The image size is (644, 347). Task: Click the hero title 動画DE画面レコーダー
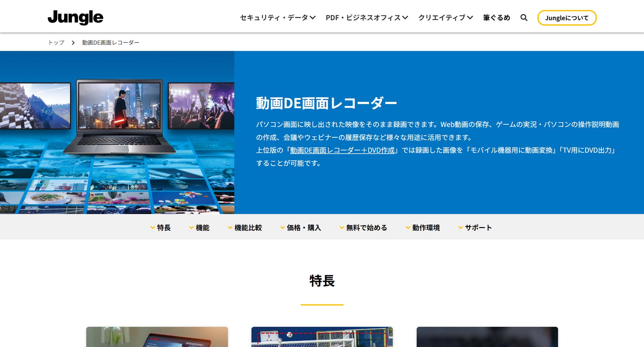coord(326,103)
